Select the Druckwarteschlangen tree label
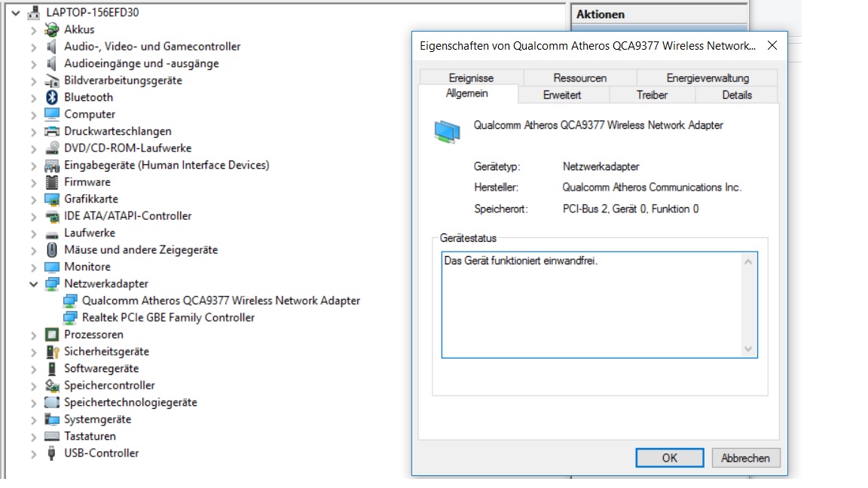The image size is (868, 488). pos(118,131)
